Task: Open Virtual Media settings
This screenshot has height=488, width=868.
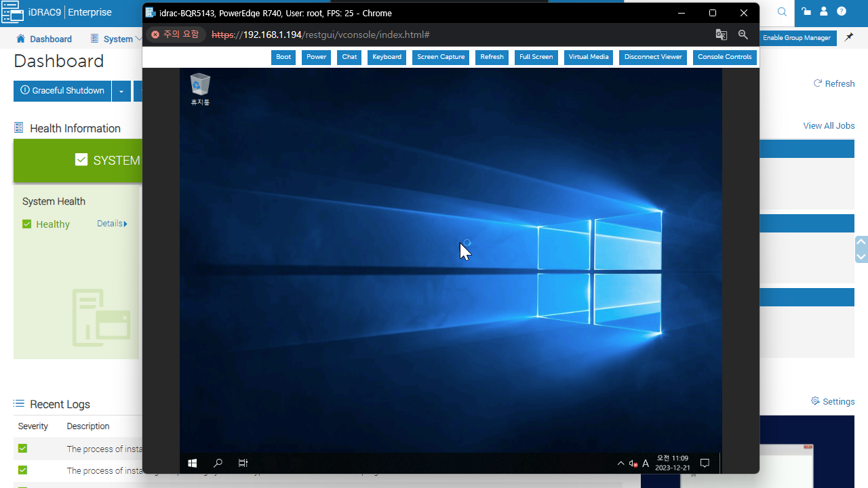Action: pyautogui.click(x=589, y=57)
